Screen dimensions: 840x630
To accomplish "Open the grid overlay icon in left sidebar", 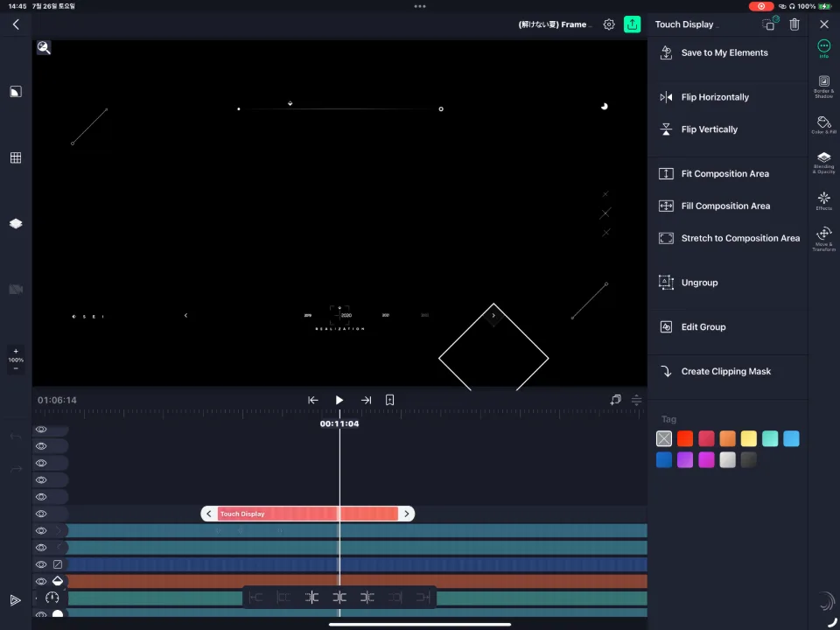I will pyautogui.click(x=16, y=157).
